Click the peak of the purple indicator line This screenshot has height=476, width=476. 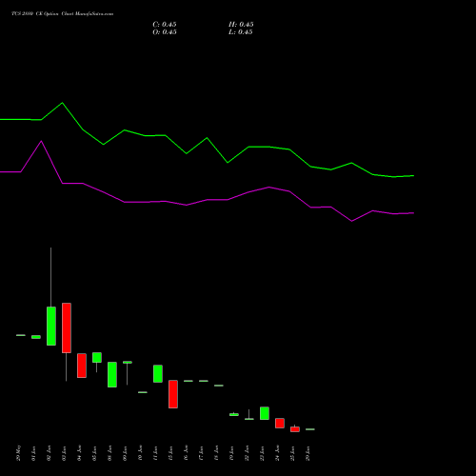[41, 141]
